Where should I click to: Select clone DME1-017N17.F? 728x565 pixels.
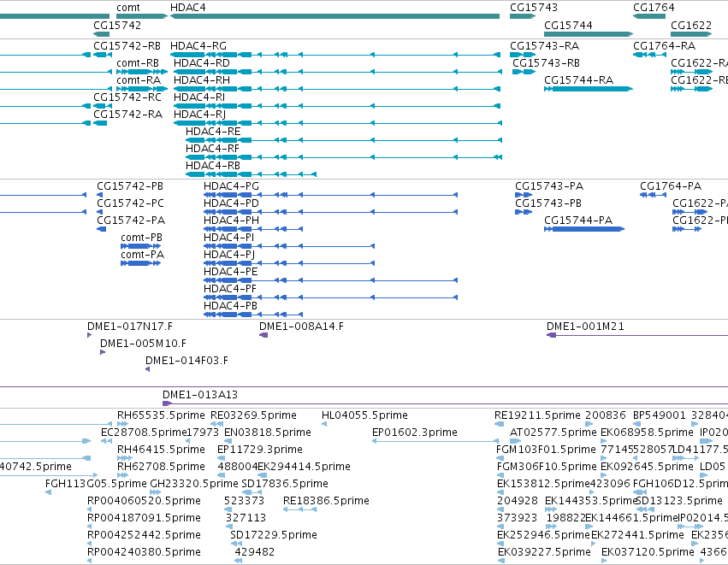tap(130, 327)
